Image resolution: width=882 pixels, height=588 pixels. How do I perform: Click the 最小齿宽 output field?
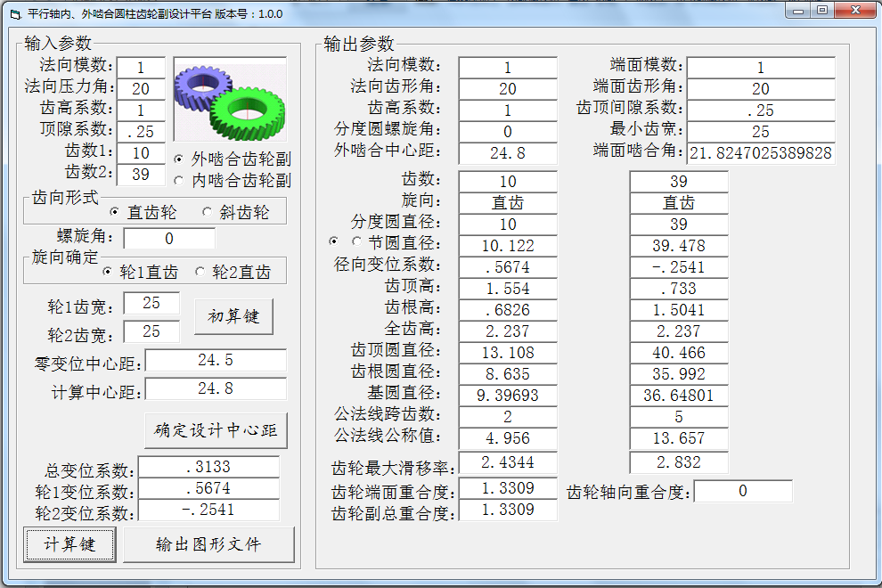click(x=761, y=132)
